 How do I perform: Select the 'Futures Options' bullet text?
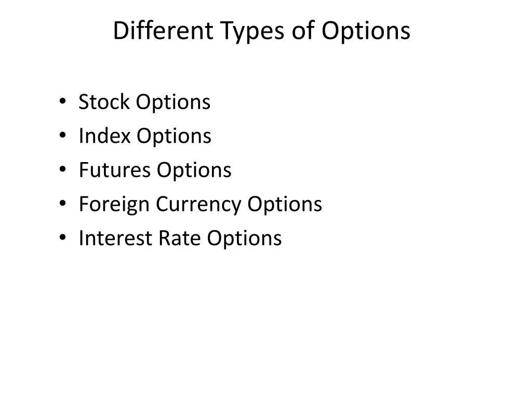(155, 170)
